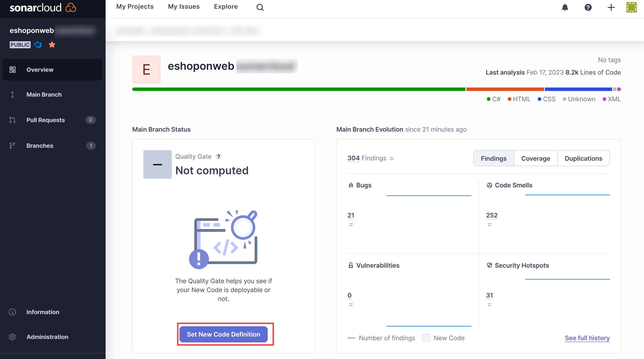
Task: Click the Security Hotspots count 31
Action: [489, 295]
